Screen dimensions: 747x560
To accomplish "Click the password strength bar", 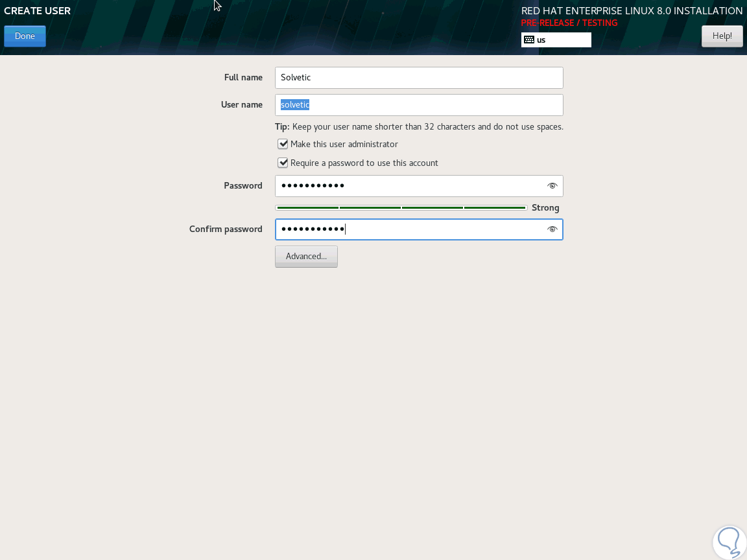I will (401, 207).
